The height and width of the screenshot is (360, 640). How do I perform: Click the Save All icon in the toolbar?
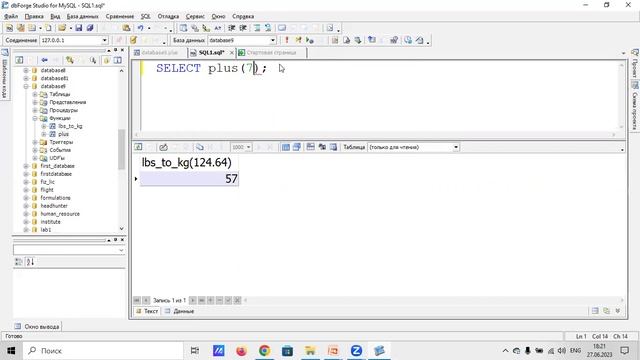pos(90,28)
